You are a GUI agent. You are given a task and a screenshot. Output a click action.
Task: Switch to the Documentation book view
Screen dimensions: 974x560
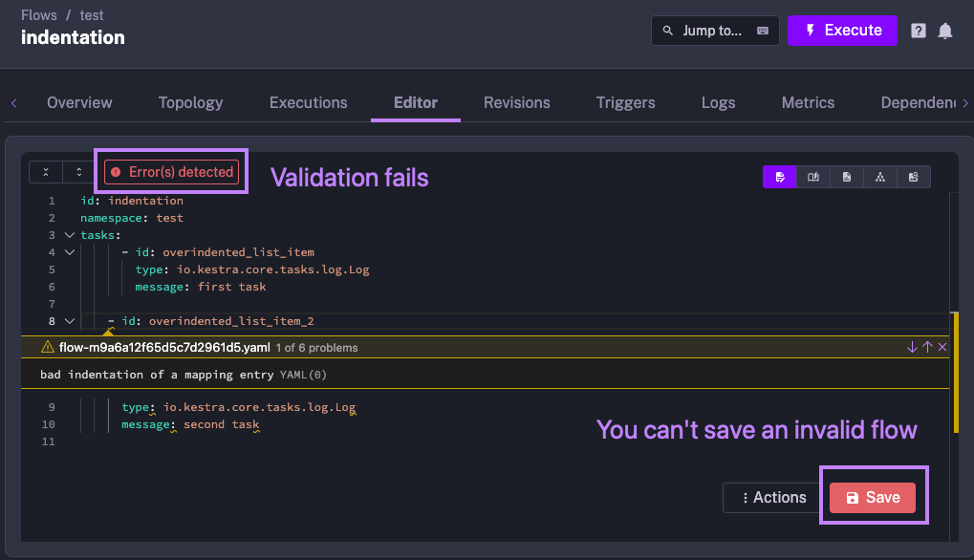pos(813,177)
